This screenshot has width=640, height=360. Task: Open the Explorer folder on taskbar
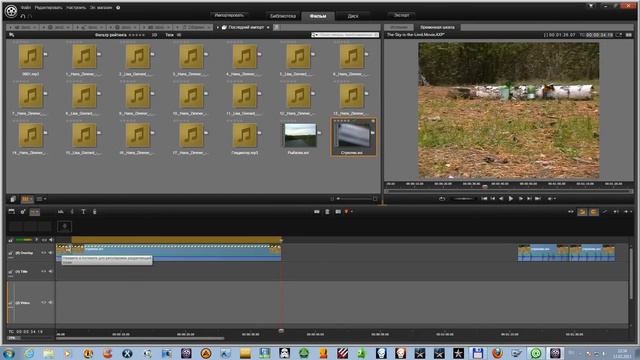tap(48, 353)
